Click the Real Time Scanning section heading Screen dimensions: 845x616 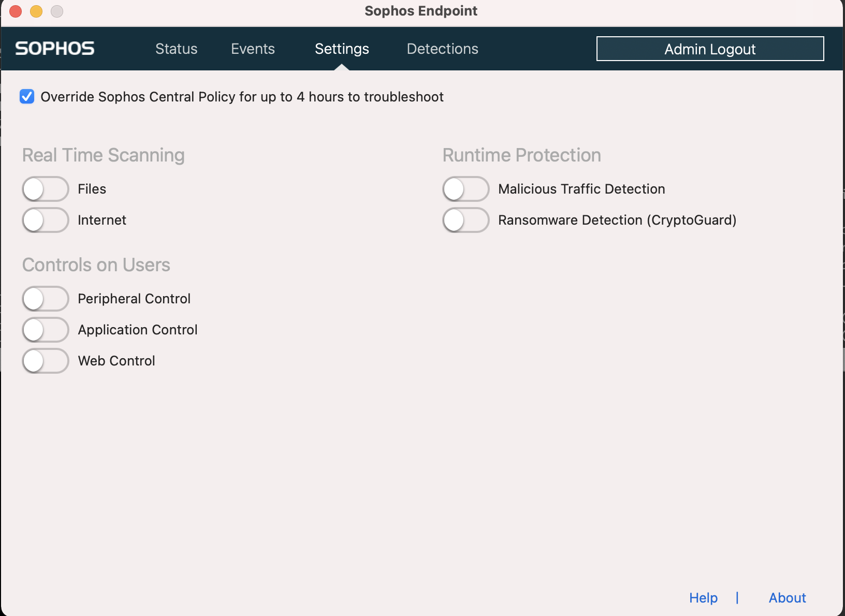103,155
